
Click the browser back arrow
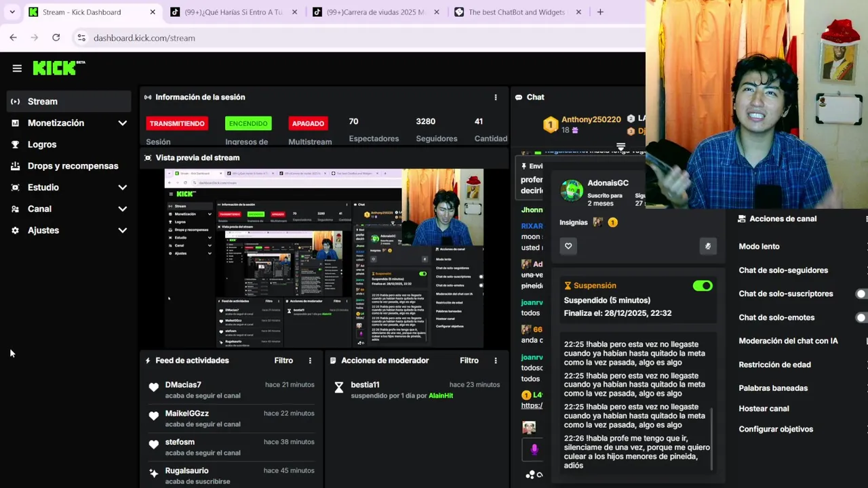click(x=14, y=38)
